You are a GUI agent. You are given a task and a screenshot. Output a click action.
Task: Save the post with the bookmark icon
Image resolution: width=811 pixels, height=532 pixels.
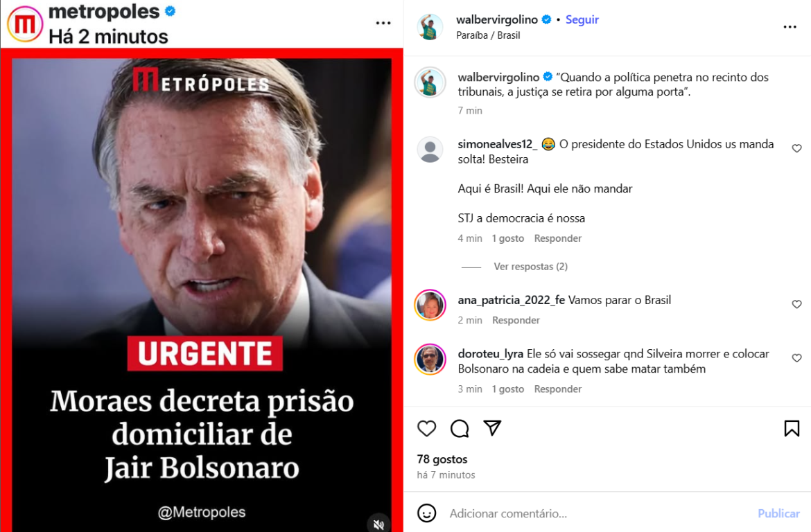pos(792,428)
